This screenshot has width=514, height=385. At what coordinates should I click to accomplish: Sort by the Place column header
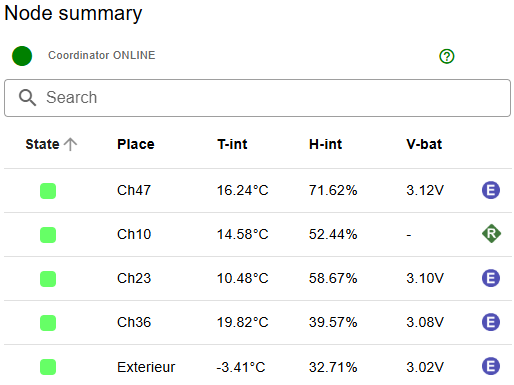click(136, 144)
